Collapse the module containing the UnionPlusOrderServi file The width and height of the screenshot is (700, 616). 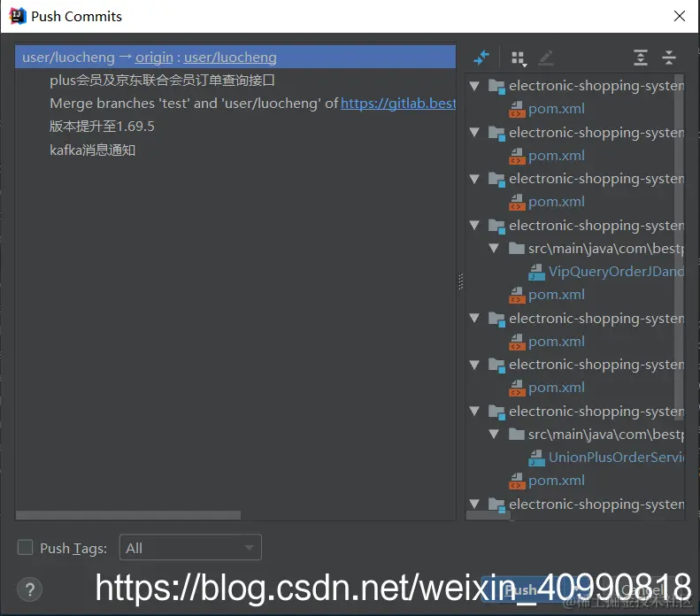coord(474,411)
